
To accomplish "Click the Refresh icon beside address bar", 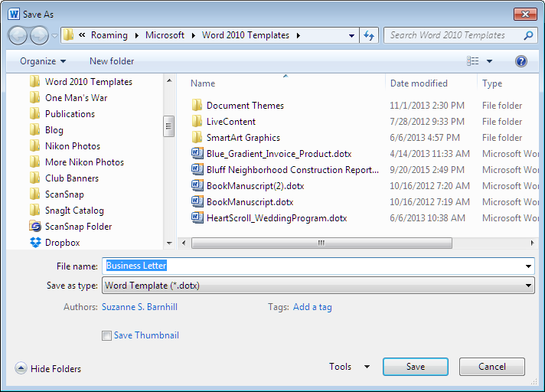I will click(370, 35).
